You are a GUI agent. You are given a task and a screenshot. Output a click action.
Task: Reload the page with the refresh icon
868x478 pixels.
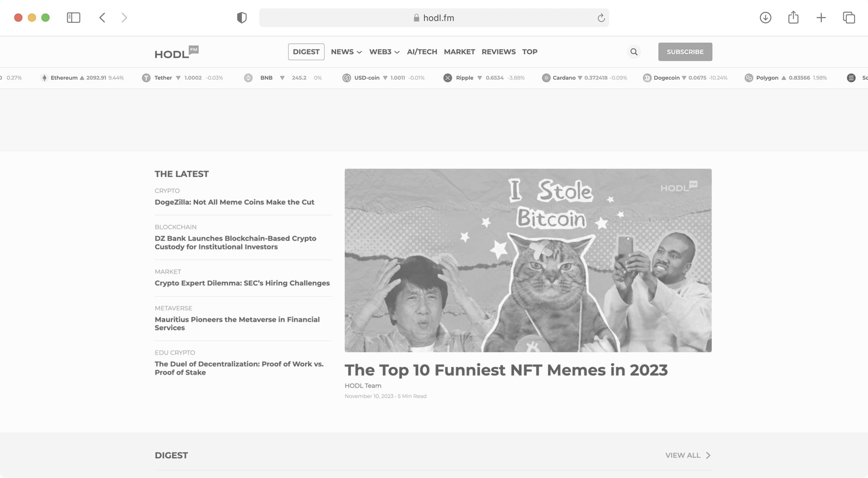click(601, 18)
